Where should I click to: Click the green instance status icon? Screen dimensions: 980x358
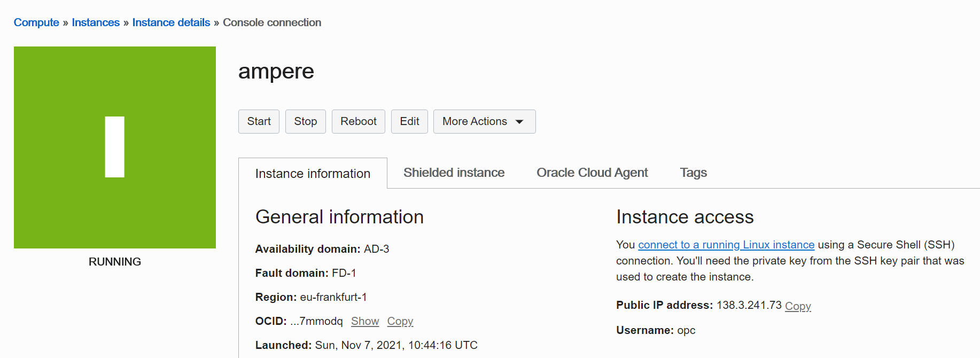pyautogui.click(x=115, y=147)
